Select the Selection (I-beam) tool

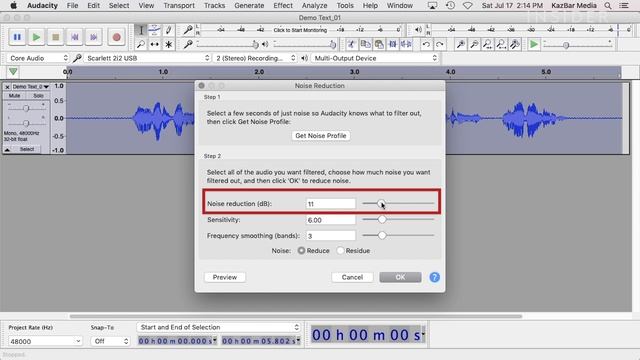tap(141, 30)
